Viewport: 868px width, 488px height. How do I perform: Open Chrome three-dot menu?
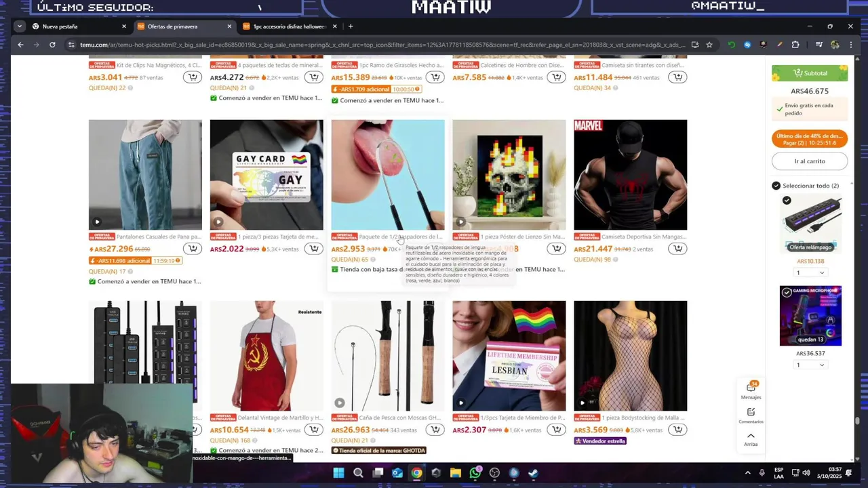click(x=851, y=45)
